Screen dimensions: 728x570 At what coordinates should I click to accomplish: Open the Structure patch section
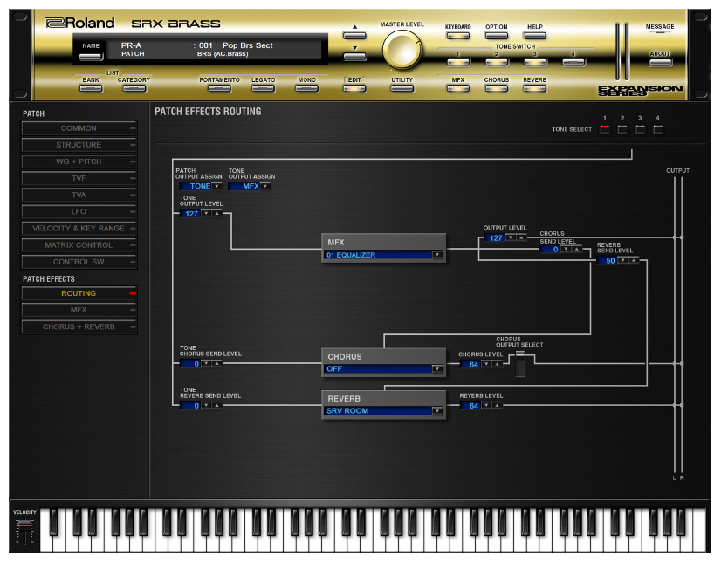(80, 147)
